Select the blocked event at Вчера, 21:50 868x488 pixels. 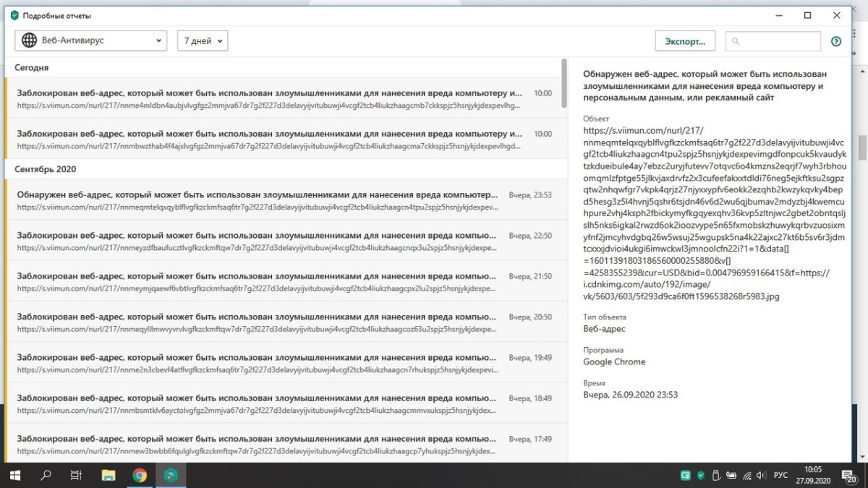click(x=284, y=281)
